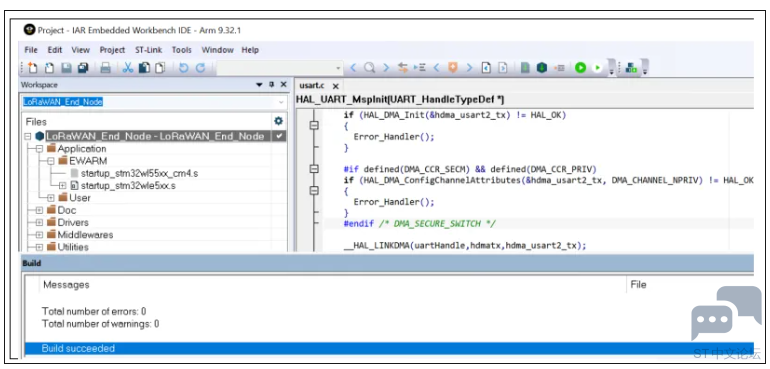The image size is (770, 369).
Task: Expand the User folder
Action: (51, 198)
